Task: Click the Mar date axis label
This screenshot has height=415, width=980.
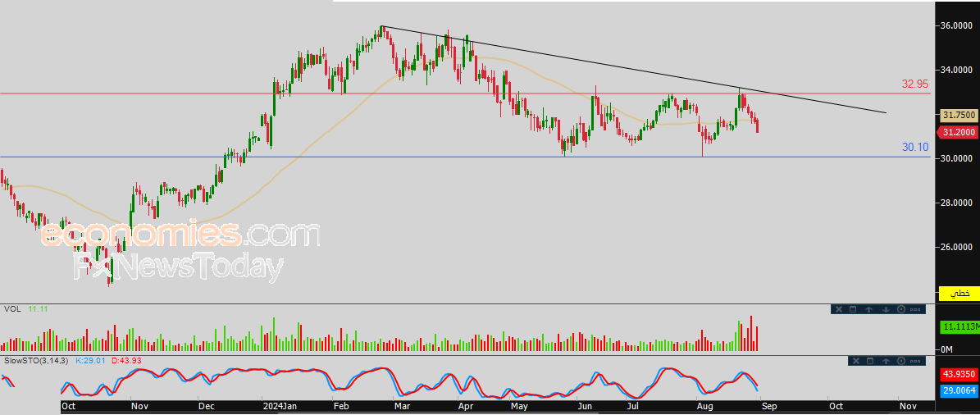Action: click(x=403, y=406)
